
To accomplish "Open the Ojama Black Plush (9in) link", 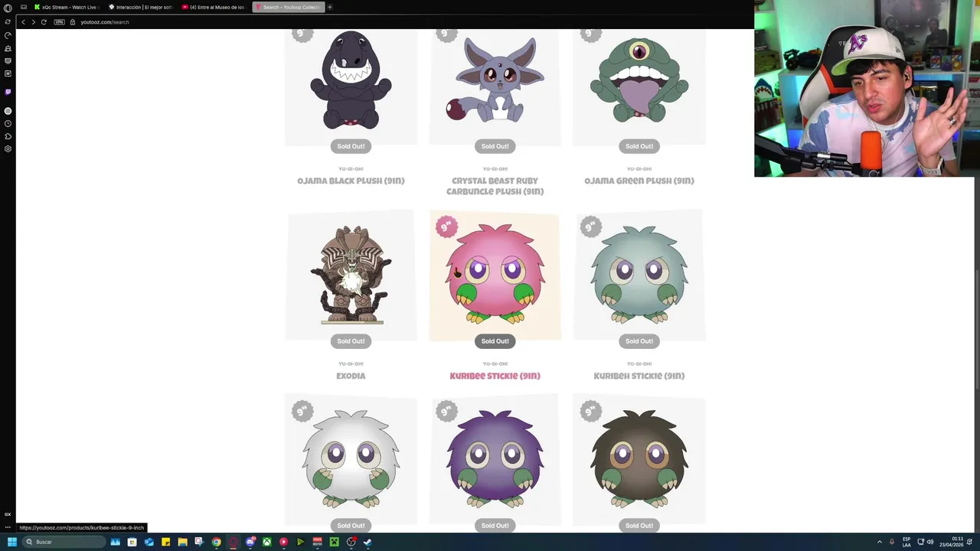I will coord(351,181).
